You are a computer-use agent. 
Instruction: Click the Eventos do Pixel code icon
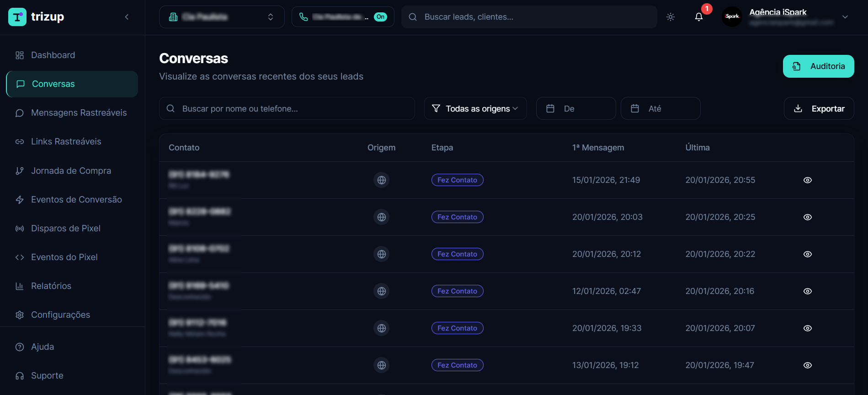20,257
